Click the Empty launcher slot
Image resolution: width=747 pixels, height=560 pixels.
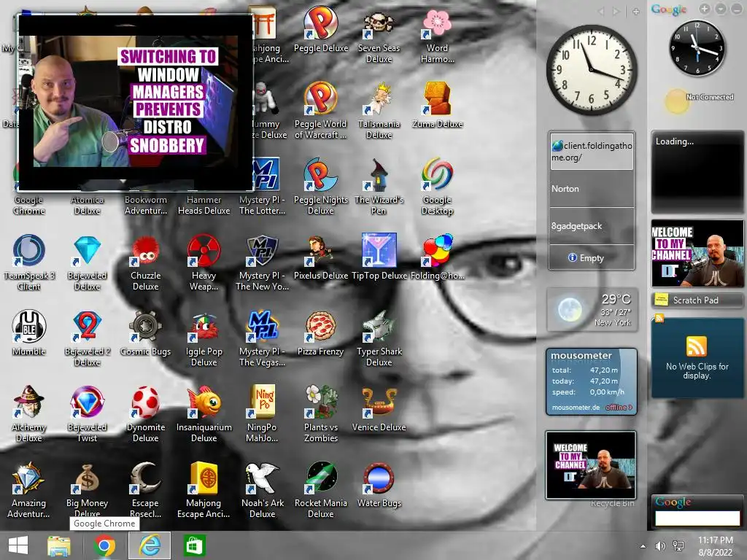[592, 257]
